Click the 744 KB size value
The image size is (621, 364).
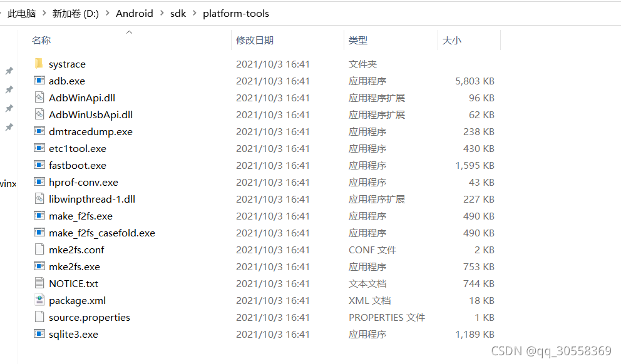(479, 284)
